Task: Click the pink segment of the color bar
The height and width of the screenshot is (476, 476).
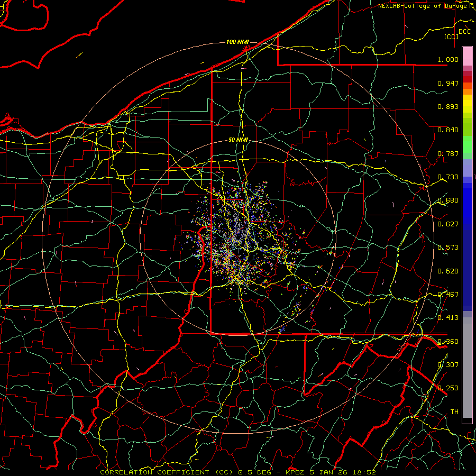Action: [x=467, y=57]
